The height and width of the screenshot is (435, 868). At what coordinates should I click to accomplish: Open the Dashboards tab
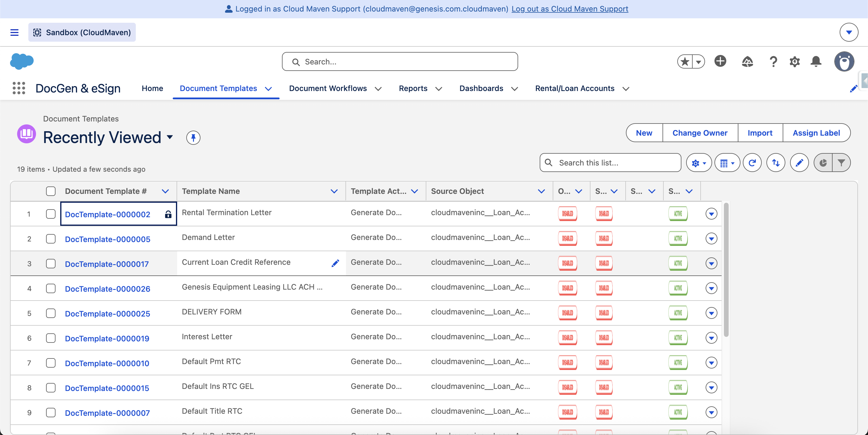(481, 88)
